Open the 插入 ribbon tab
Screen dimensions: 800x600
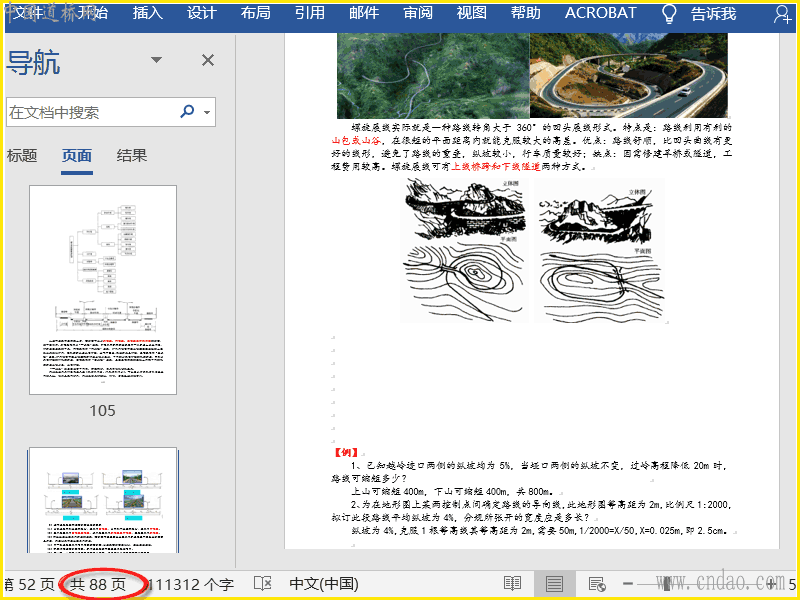click(148, 13)
